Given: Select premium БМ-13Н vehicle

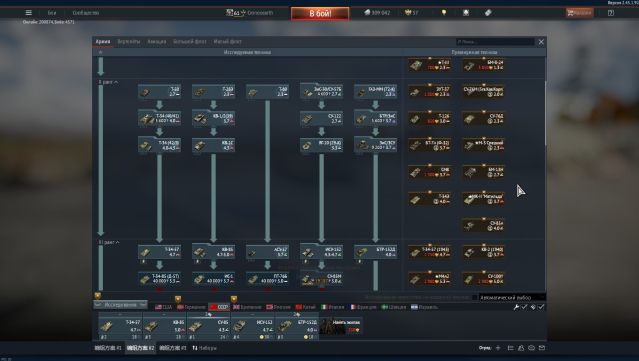Looking at the screenshot, I should pyautogui.click(x=484, y=172).
